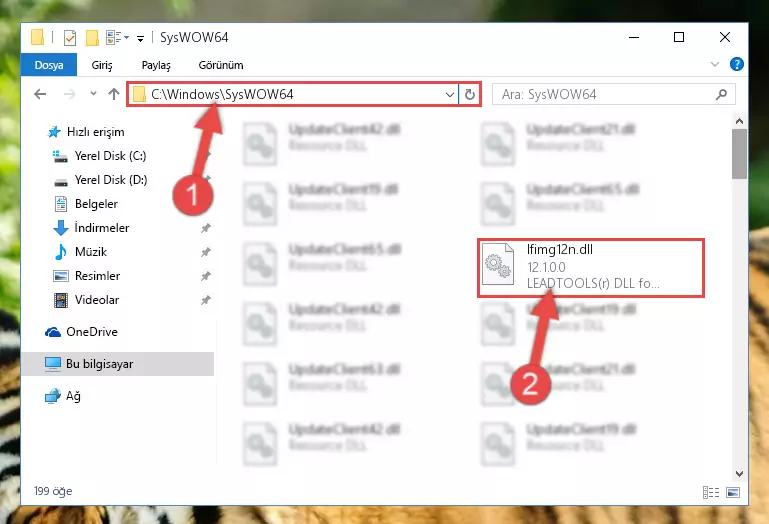
Task: Go up one folder level arrow
Action: [114, 94]
